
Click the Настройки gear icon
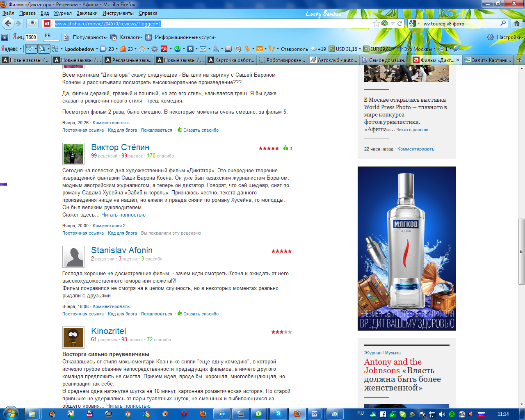point(491,37)
